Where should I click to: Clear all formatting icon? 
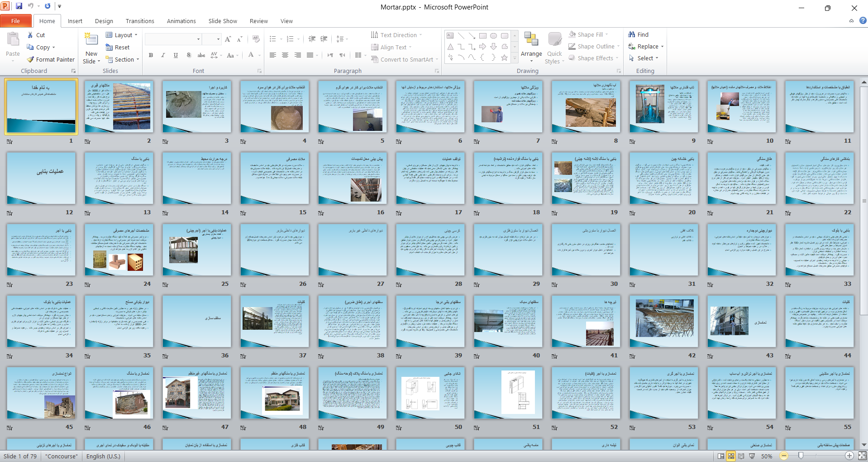(256, 39)
